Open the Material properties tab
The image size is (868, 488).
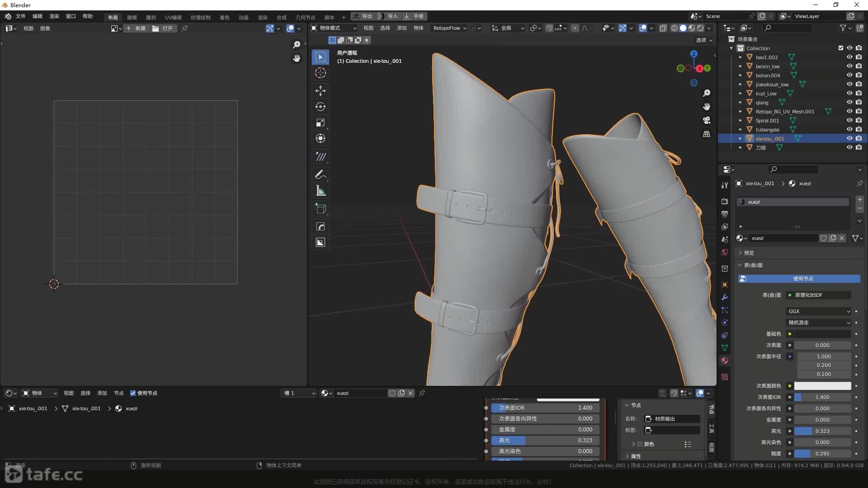[725, 361]
